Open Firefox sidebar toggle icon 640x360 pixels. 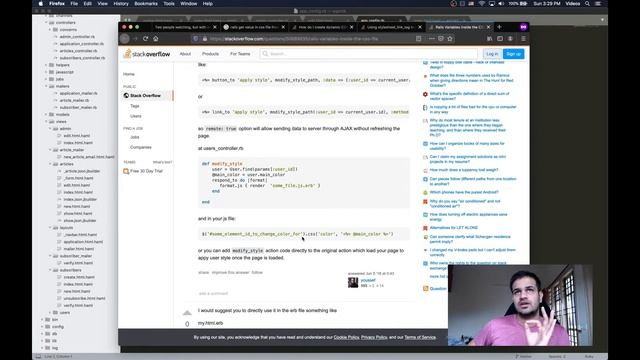tap(500, 38)
